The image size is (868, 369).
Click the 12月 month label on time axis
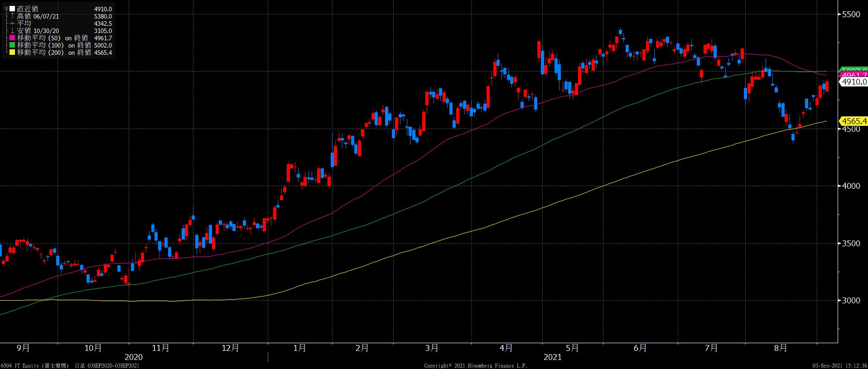click(x=230, y=348)
